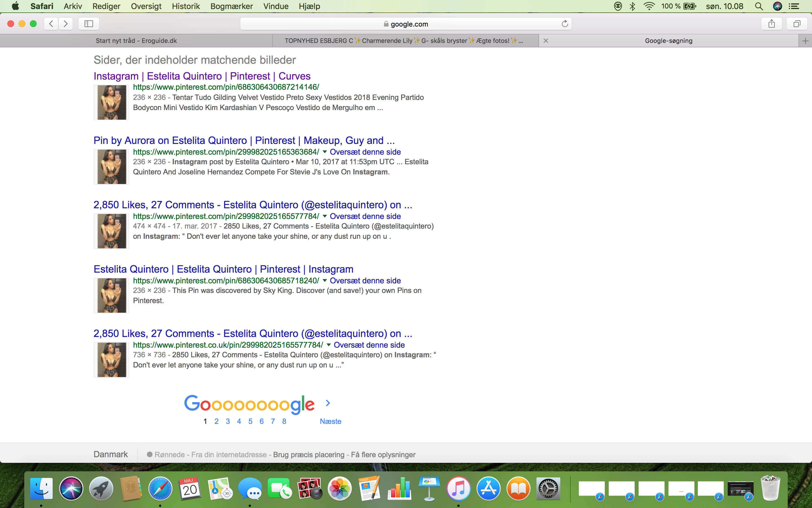
Task: Click the Bluetooth status icon
Action: coord(632,6)
